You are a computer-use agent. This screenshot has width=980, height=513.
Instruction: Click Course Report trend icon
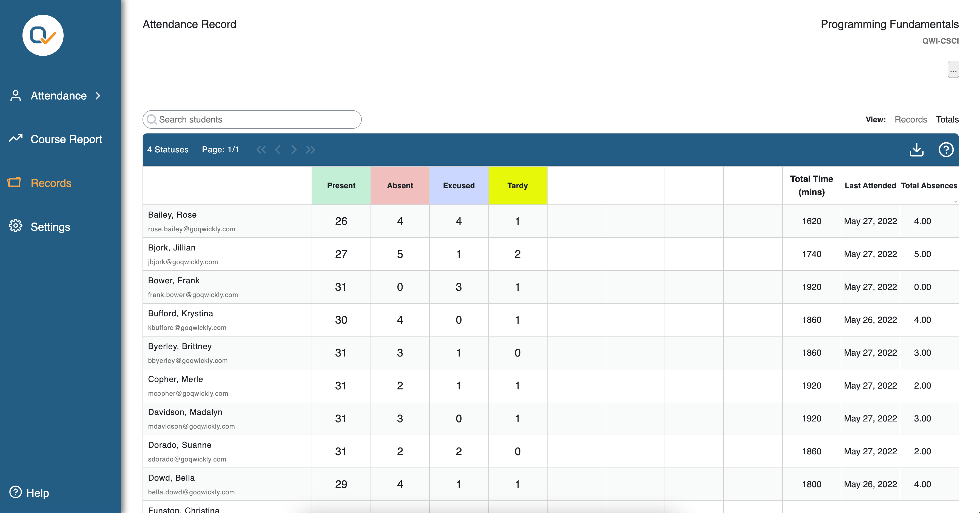click(16, 138)
